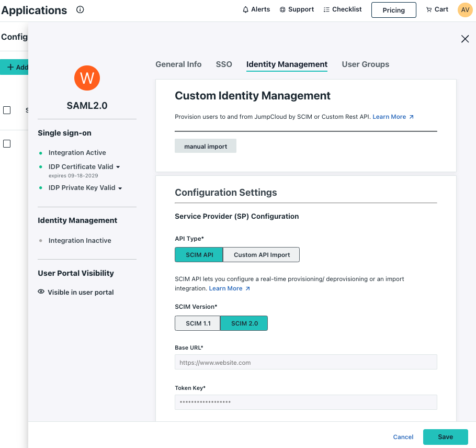Open Learn More link for Custom Identity Management
This screenshot has width=476, height=448.
[393, 117]
